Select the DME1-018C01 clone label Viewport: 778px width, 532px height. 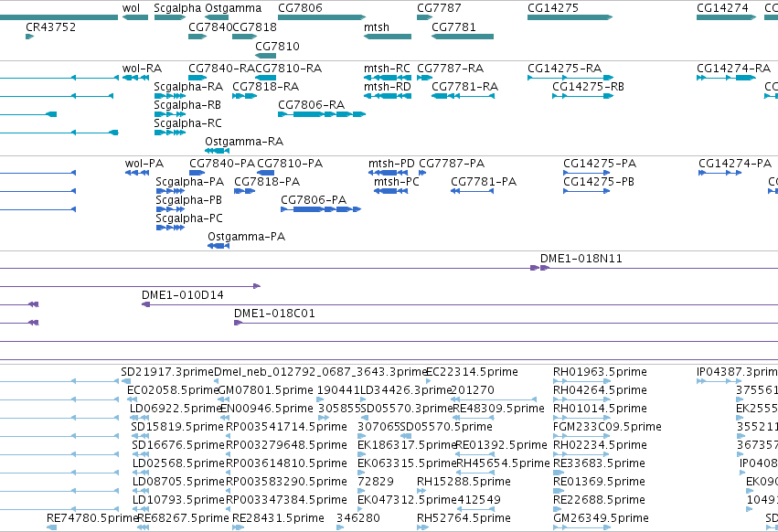274,314
